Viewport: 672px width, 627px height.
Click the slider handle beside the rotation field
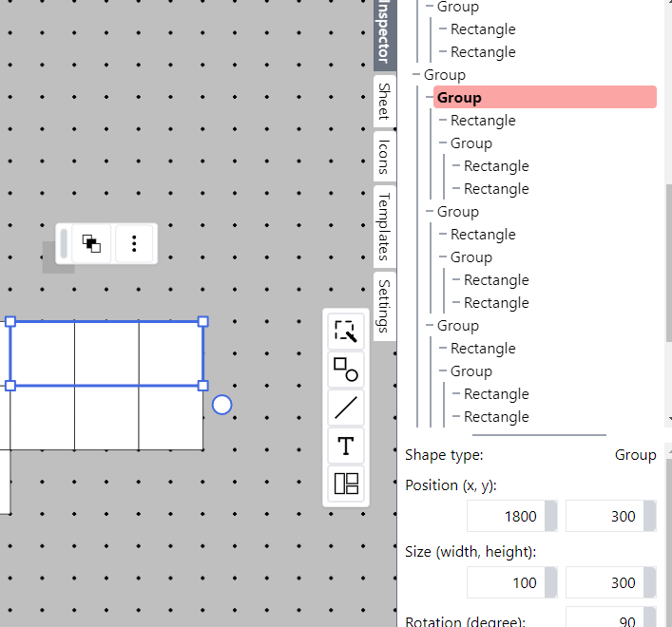pos(650,617)
